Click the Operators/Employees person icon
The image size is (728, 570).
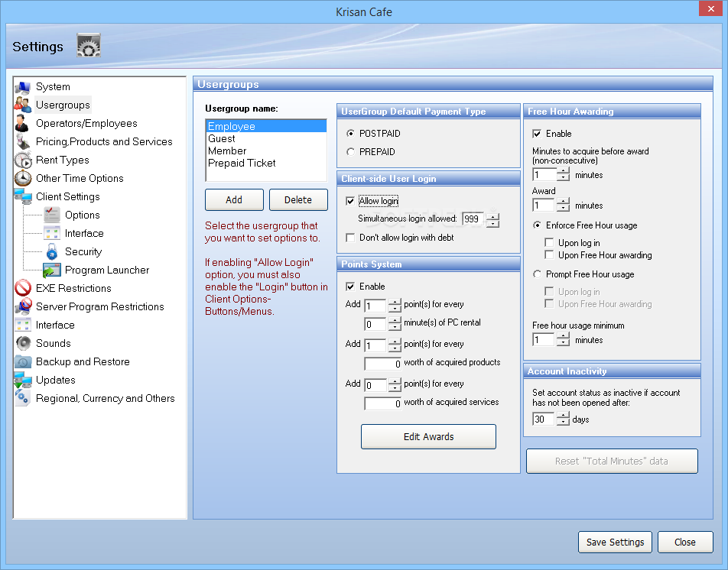pyautogui.click(x=22, y=123)
